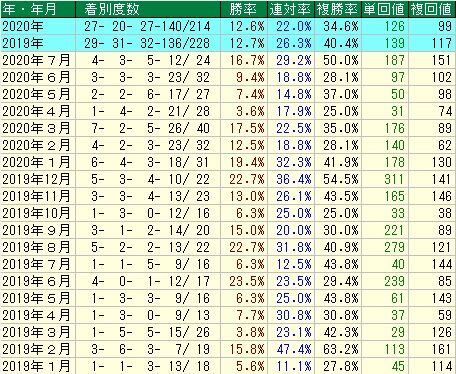Image resolution: width=456 pixels, height=374 pixels.
Task: Click the 単回値 column header
Action: tap(384, 9)
